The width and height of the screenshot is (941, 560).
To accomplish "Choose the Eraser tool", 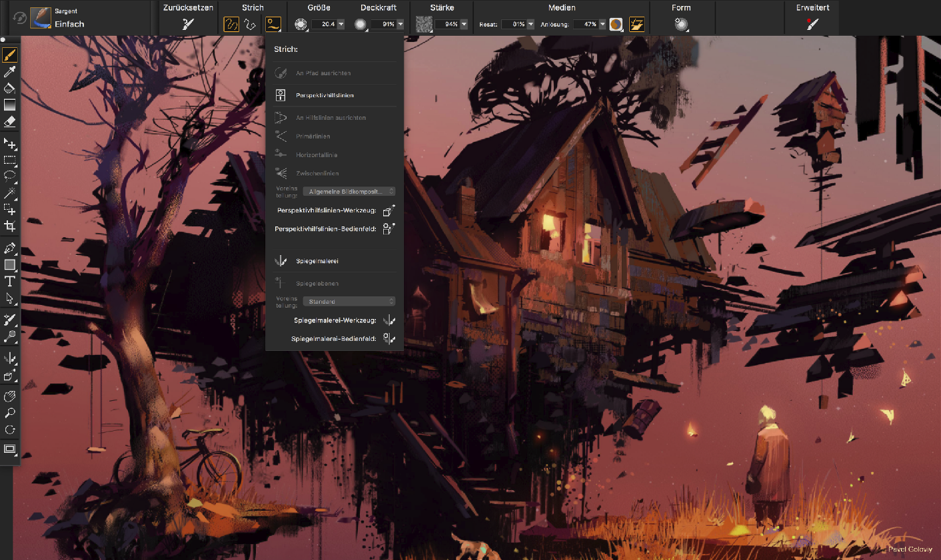I will coord(9,122).
